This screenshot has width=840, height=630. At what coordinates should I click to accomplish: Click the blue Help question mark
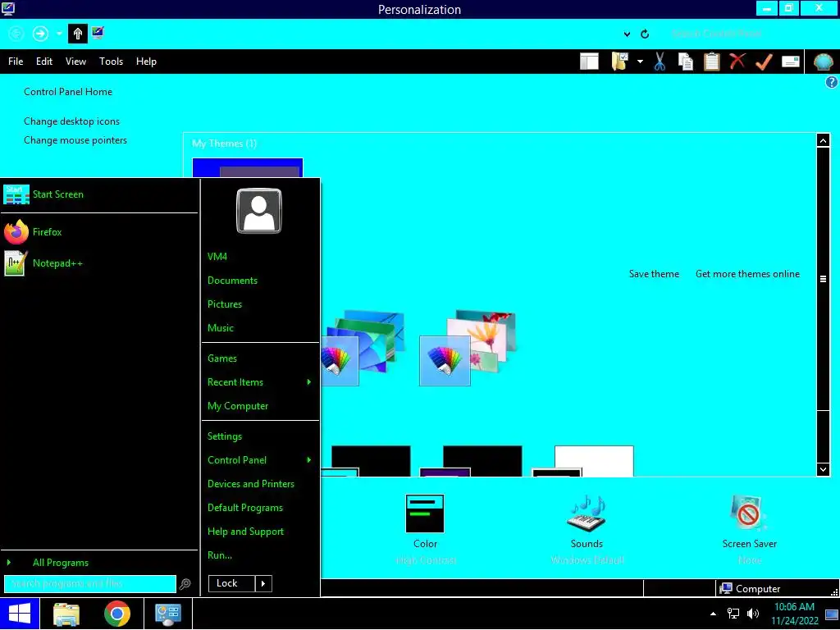pos(832,82)
